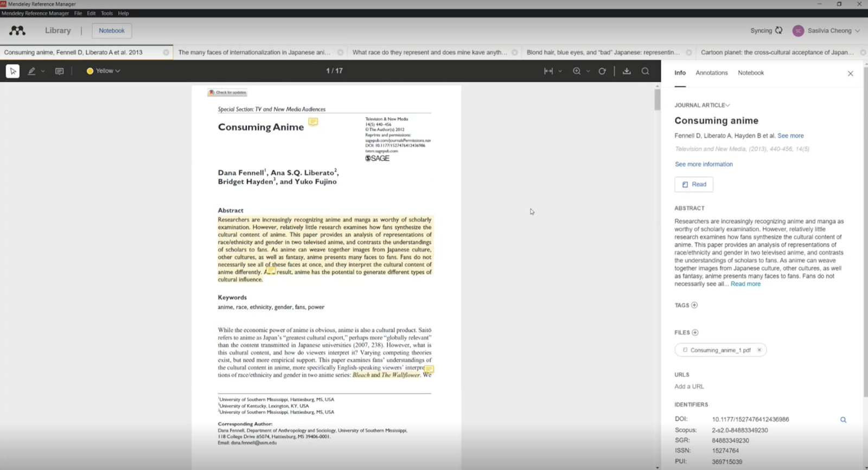This screenshot has width=868, height=470.
Task: Click the 'Add a URL' field
Action: [689, 387]
